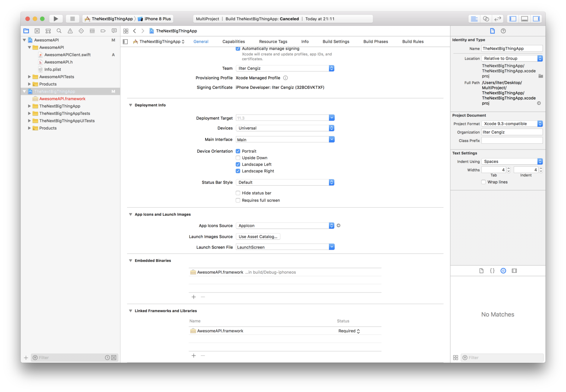Select AwesomeAPIClient.swift in navigator
Viewport: 566px width, 392px height.
click(x=67, y=55)
